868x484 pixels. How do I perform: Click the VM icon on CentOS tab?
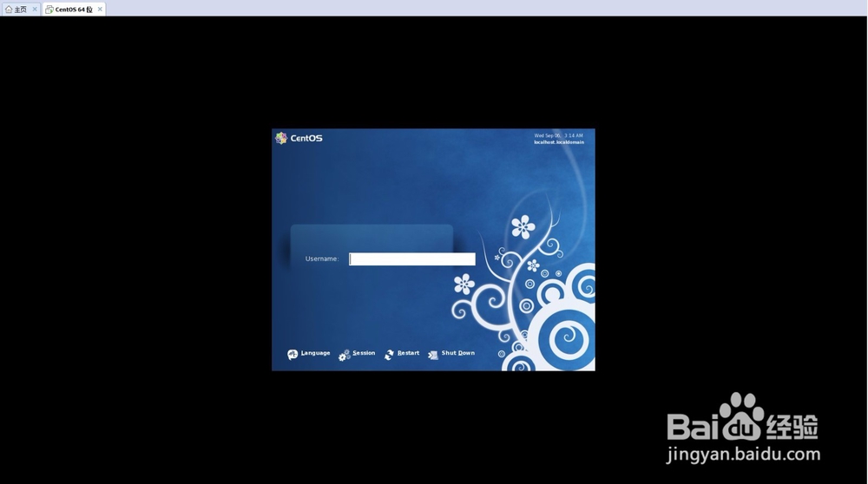coord(49,10)
